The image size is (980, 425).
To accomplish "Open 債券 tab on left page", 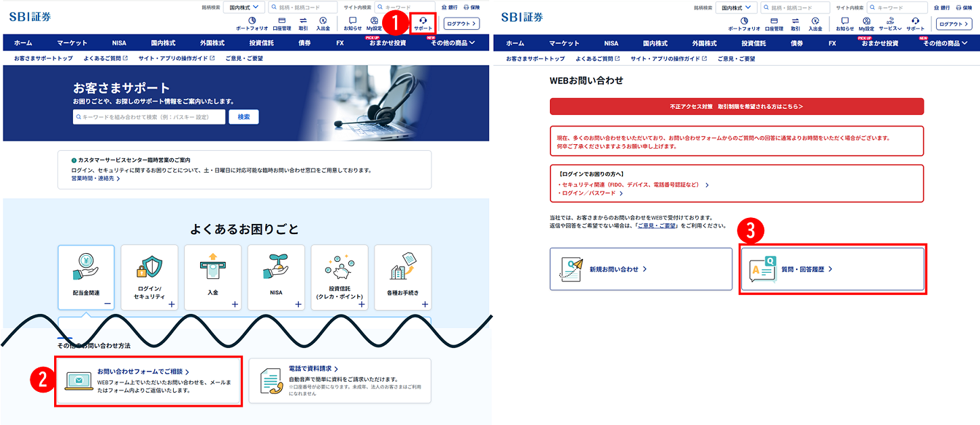I will click(x=304, y=43).
